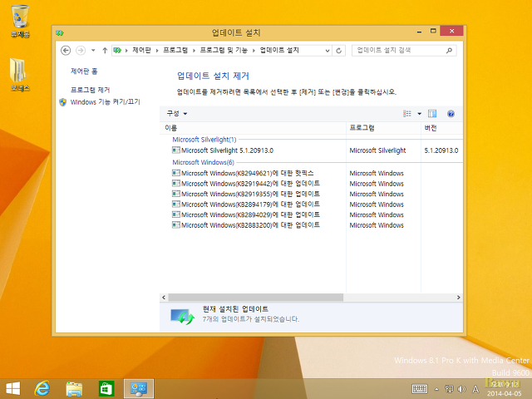Click 업데이트 설치 breadcrumb segment
This screenshot has width=532, height=399.
pos(279,50)
